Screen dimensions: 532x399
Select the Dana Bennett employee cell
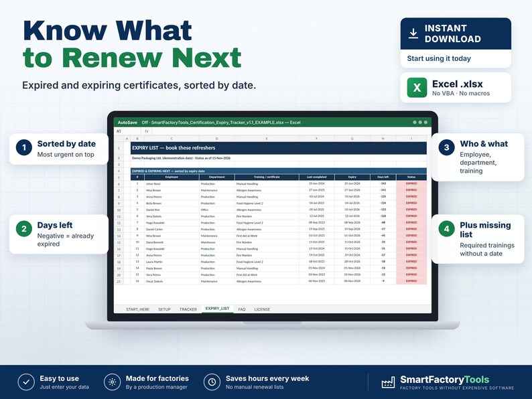172,242
